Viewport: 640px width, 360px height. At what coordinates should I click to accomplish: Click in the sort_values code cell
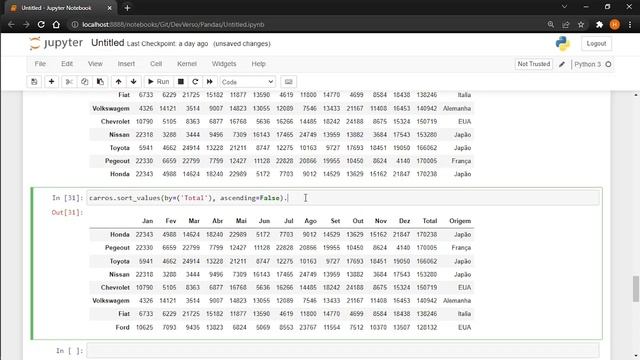343,198
